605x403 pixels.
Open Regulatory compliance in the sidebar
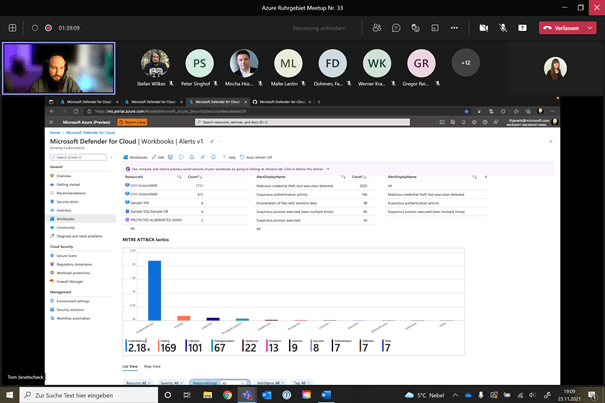click(74, 264)
